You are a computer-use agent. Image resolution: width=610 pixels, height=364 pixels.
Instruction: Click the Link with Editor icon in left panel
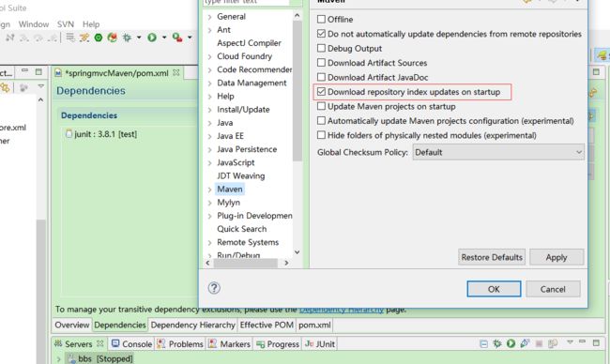(5, 87)
